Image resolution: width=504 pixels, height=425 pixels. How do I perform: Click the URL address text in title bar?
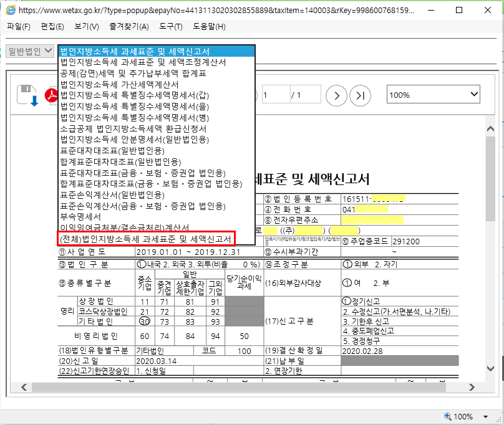[216, 10]
